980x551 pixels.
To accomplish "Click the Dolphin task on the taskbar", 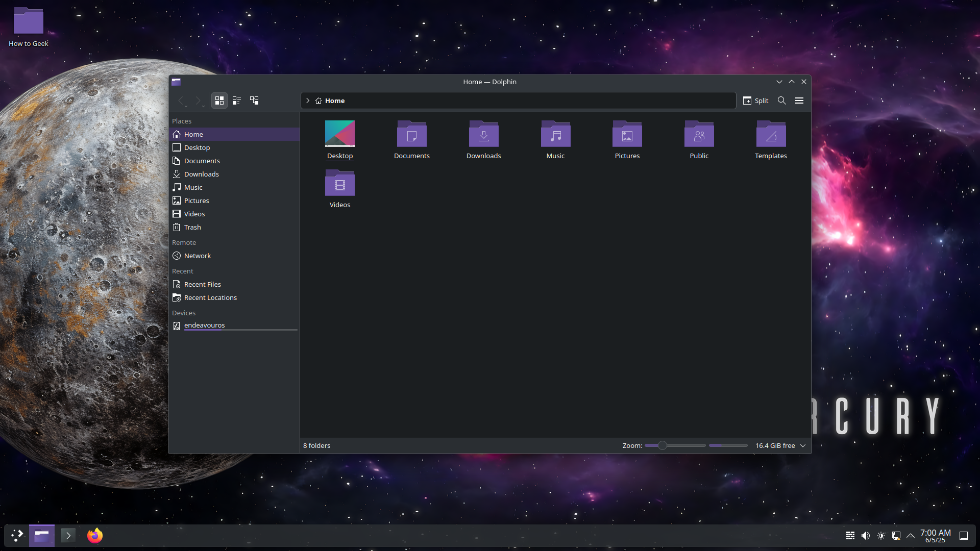I will [42, 535].
